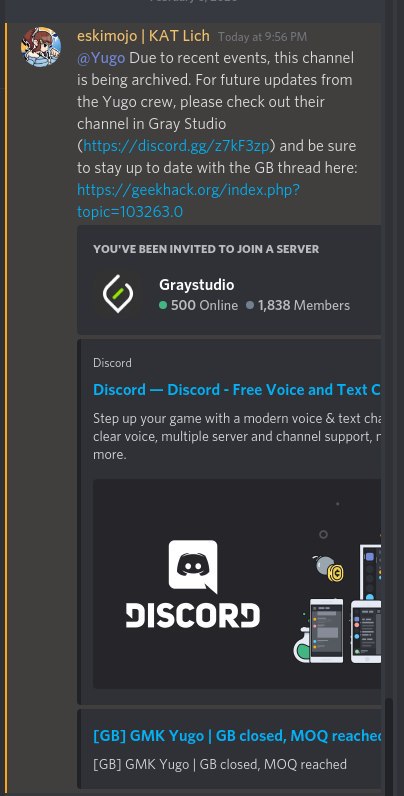Open the Graystudio server icon
The width and height of the screenshot is (404, 796).
coord(118,294)
